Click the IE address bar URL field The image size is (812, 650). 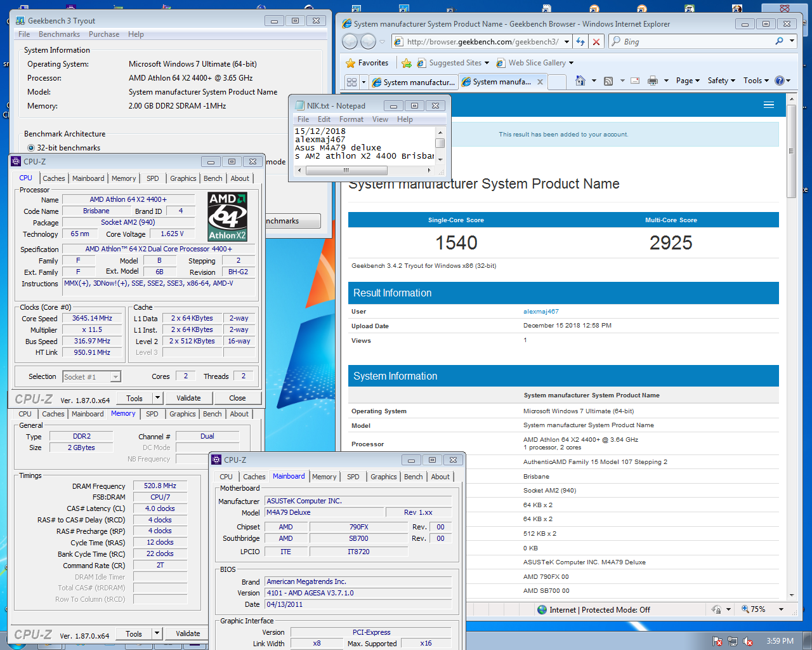pos(483,42)
